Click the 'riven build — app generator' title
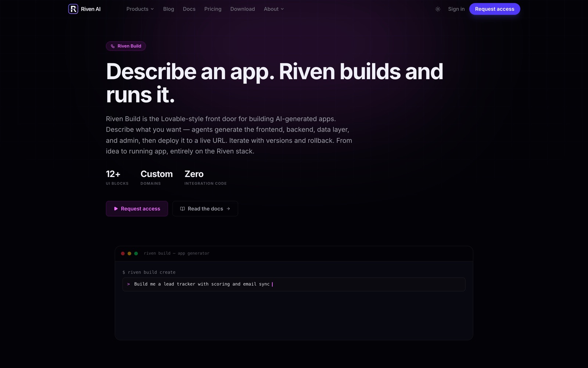Image resolution: width=588 pixels, height=368 pixels. [176, 253]
